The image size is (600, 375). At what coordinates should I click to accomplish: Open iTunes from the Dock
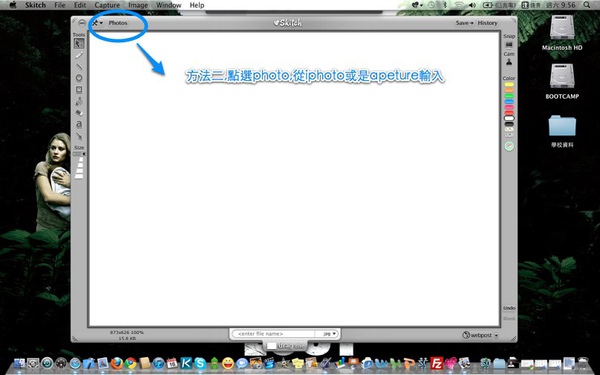point(158,363)
